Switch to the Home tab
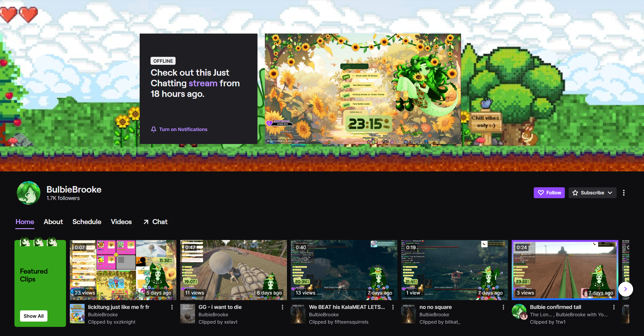The height and width of the screenshot is (336, 644). pyautogui.click(x=25, y=222)
